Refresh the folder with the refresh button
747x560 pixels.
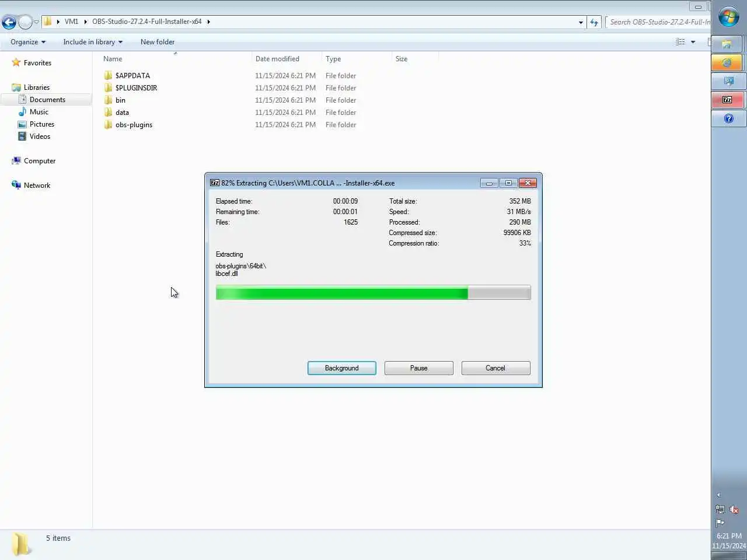click(x=594, y=22)
